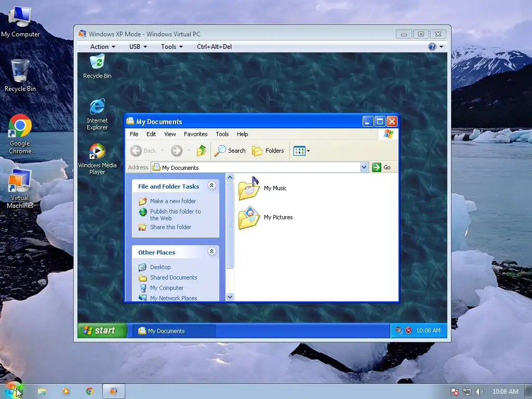Expand the arrow next to help icon
Screen dimensions: 532x399
pos(441,46)
